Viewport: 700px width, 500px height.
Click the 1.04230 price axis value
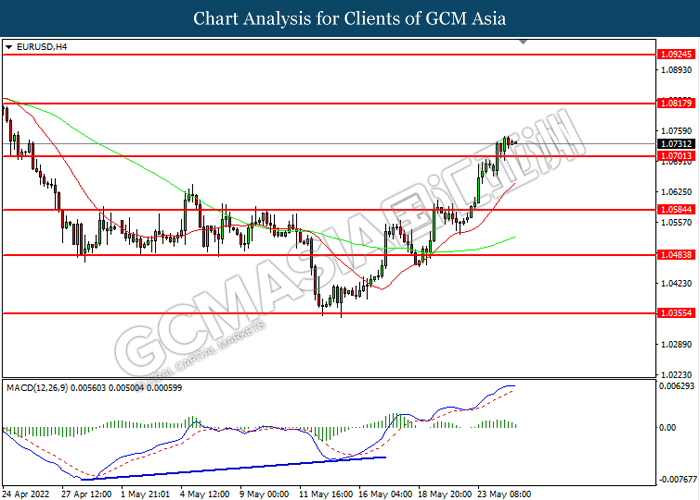point(676,283)
